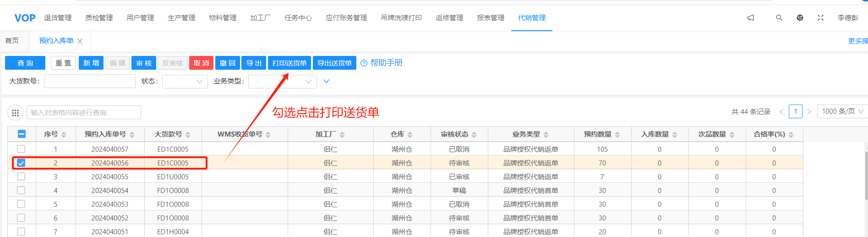The height and width of the screenshot is (237, 868).
Task: Click the Chrome browser icon in header
Action: (x=800, y=18)
